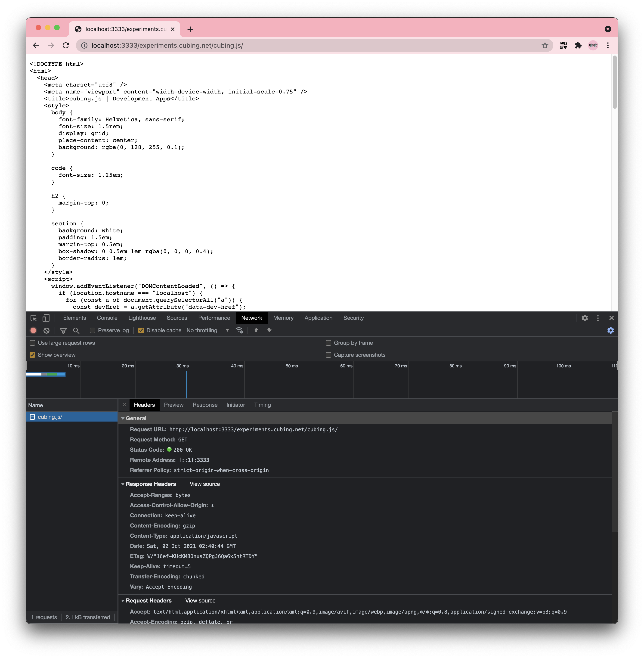Open the network request filter

(x=63, y=331)
